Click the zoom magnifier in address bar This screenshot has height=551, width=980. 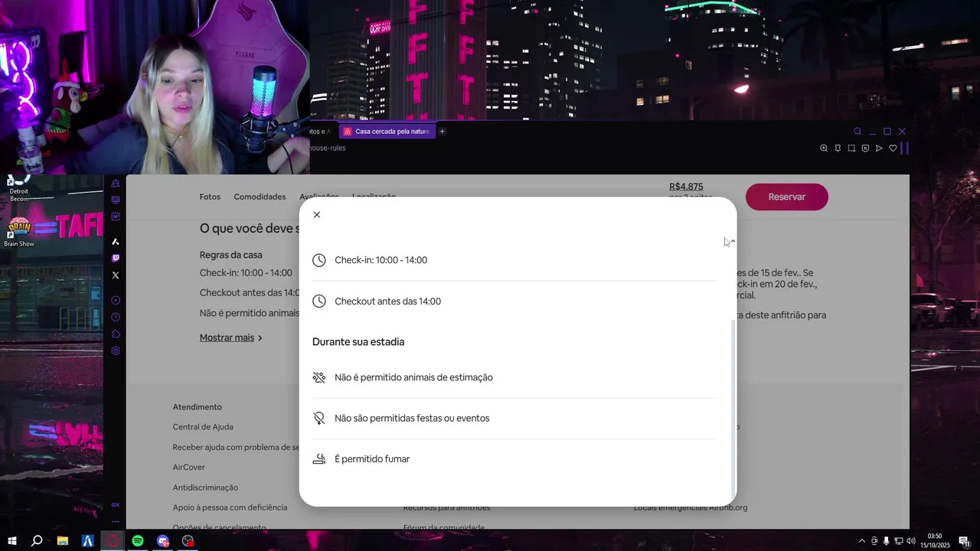point(824,148)
